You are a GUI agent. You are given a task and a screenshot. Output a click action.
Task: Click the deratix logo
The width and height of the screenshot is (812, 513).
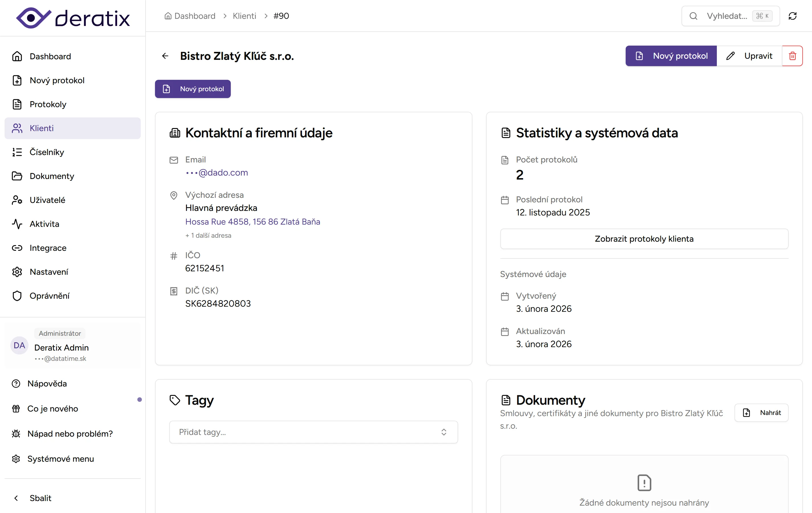tap(73, 18)
